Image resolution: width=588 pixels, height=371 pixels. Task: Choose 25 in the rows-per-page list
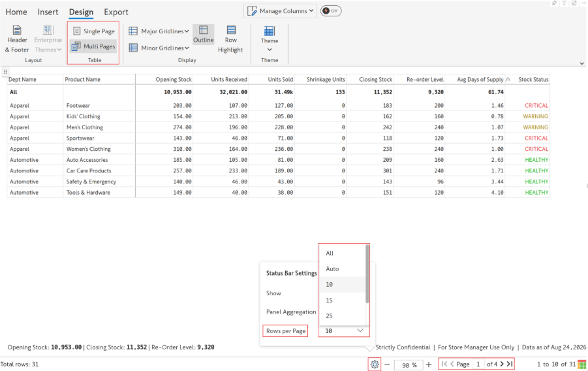click(x=341, y=315)
